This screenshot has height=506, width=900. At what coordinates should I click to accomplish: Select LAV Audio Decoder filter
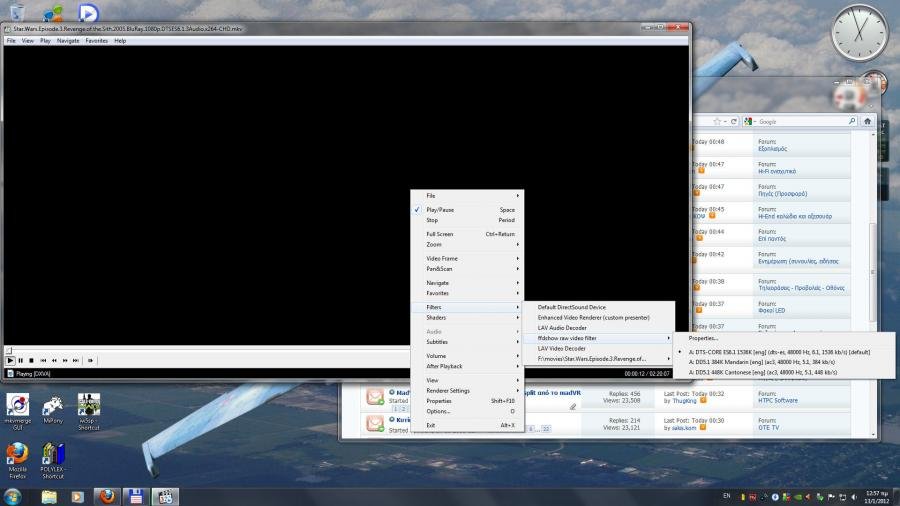(x=598, y=328)
